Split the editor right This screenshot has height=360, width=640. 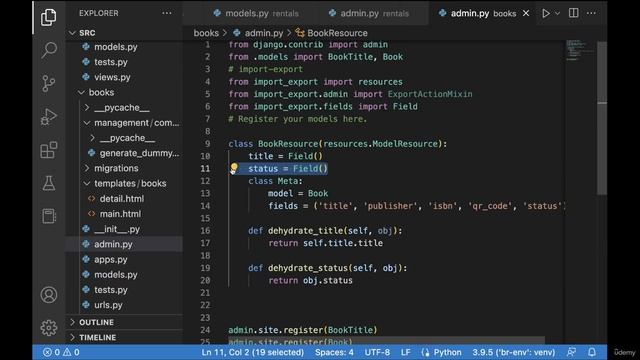[573, 13]
